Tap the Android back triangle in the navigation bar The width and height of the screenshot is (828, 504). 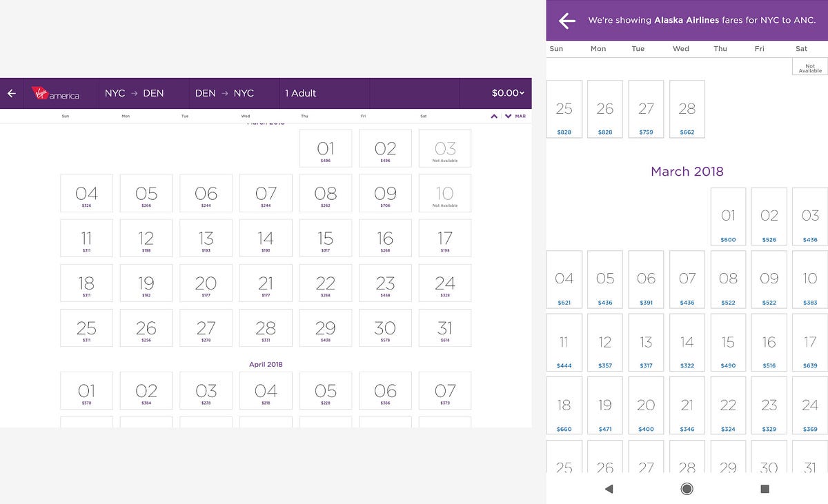coord(609,489)
